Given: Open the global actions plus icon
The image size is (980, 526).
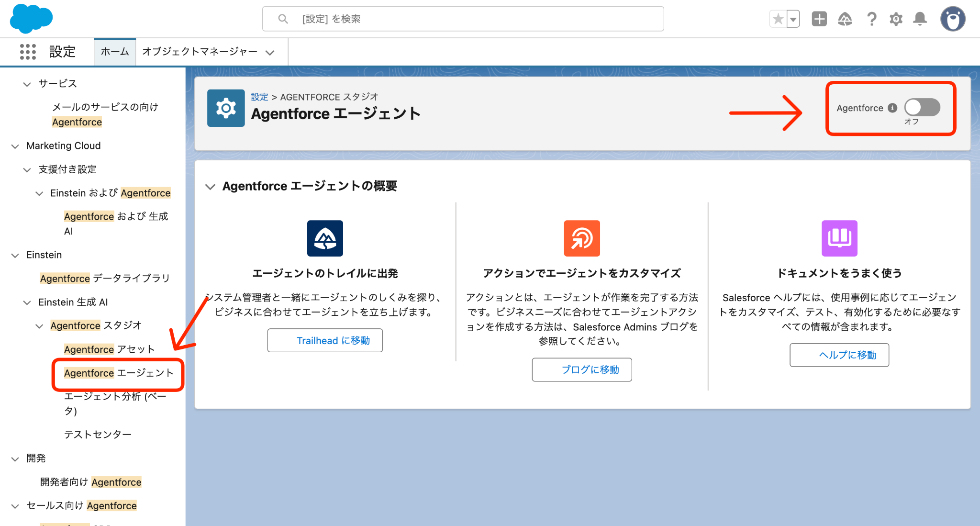Looking at the screenshot, I should [x=819, y=19].
